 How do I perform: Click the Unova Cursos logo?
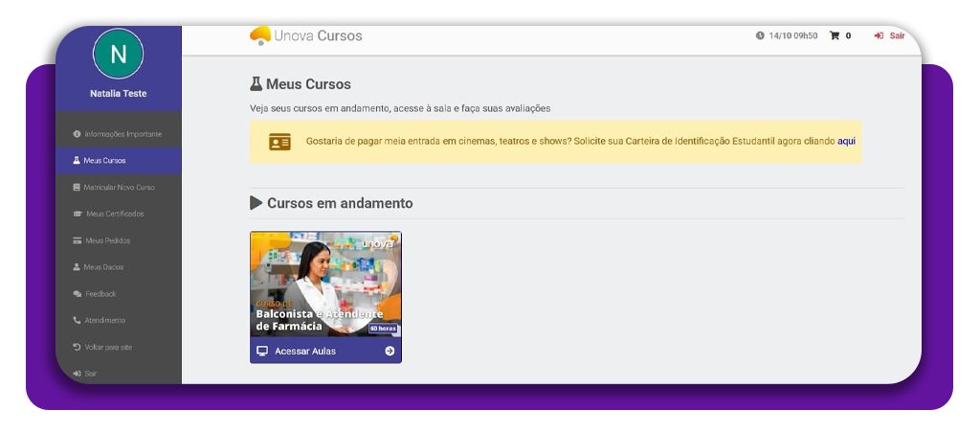305,35
